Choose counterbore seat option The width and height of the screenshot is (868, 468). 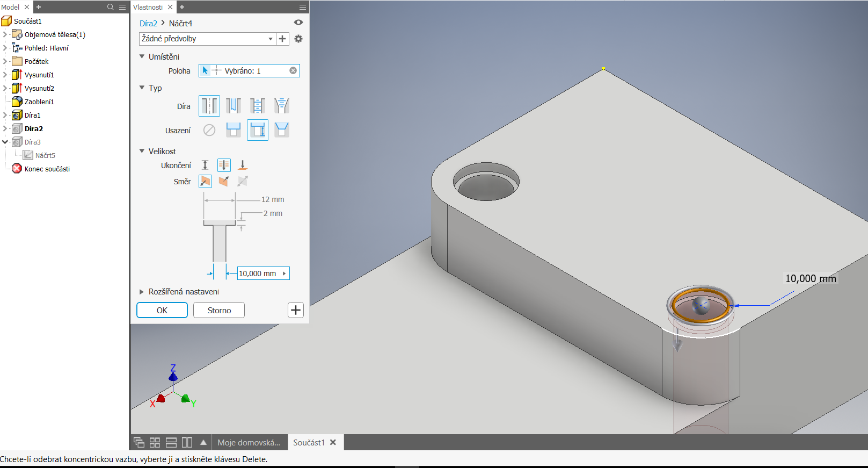[x=234, y=130]
